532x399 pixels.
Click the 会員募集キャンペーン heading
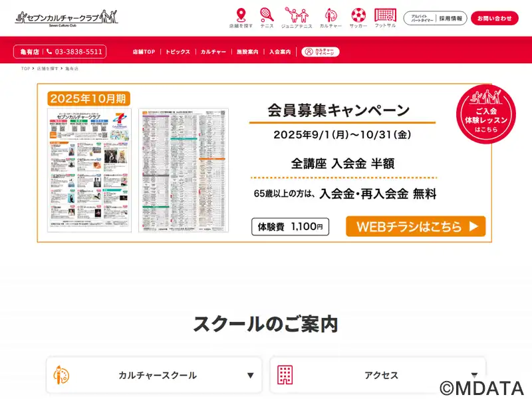pyautogui.click(x=339, y=110)
